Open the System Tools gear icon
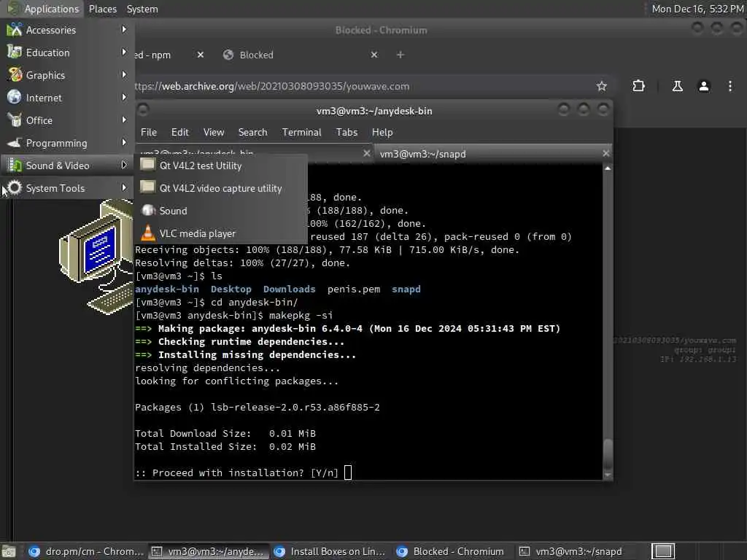Screen dimensions: 747x560 [x=15, y=187]
